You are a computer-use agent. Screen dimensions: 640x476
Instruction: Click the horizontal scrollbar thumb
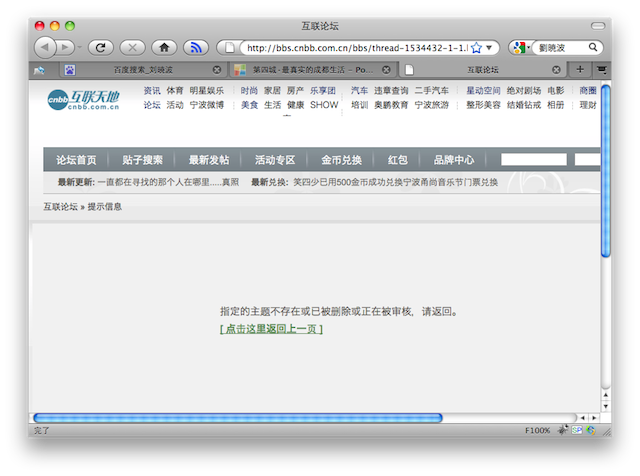(237, 417)
